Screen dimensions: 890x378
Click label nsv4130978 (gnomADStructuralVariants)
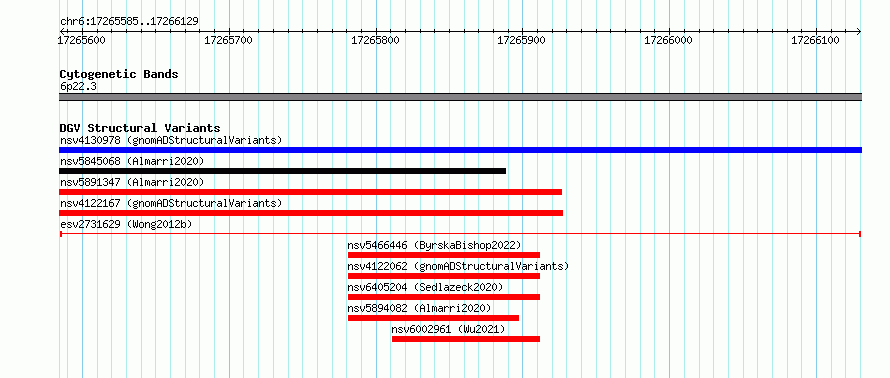click(x=171, y=140)
